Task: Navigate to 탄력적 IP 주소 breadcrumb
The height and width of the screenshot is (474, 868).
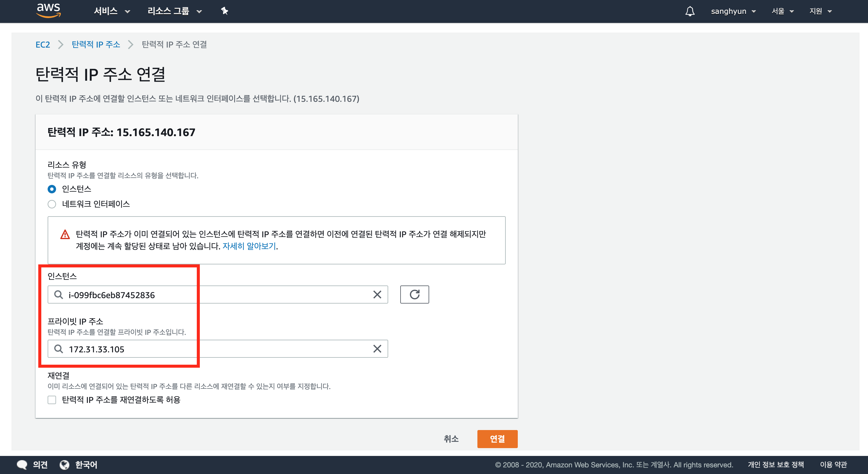Action: (96, 45)
